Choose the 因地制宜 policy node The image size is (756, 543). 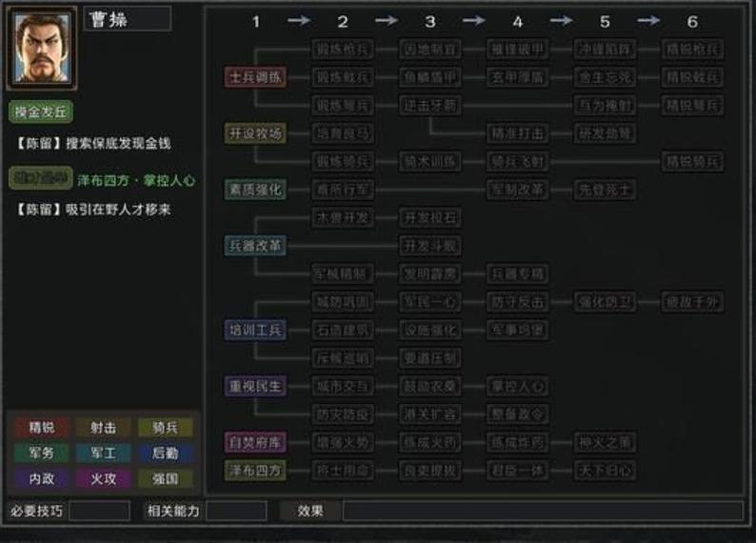430,50
